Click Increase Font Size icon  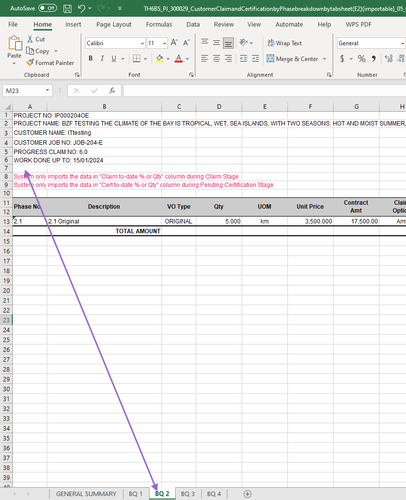pos(174,43)
